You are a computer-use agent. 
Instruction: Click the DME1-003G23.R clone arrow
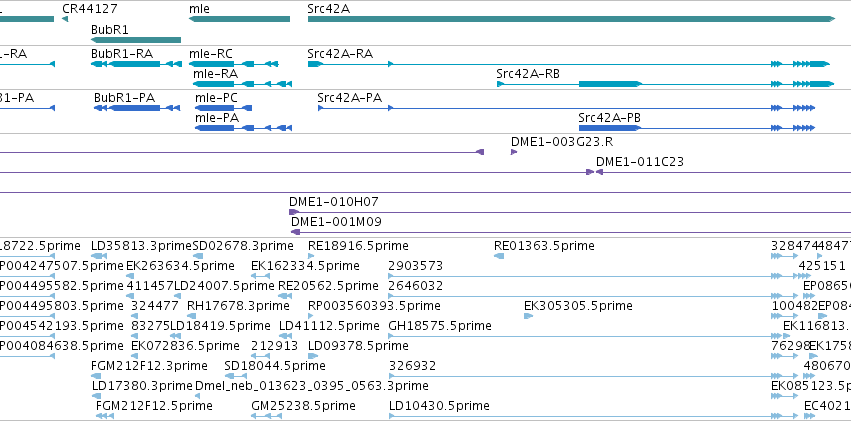tap(514, 152)
